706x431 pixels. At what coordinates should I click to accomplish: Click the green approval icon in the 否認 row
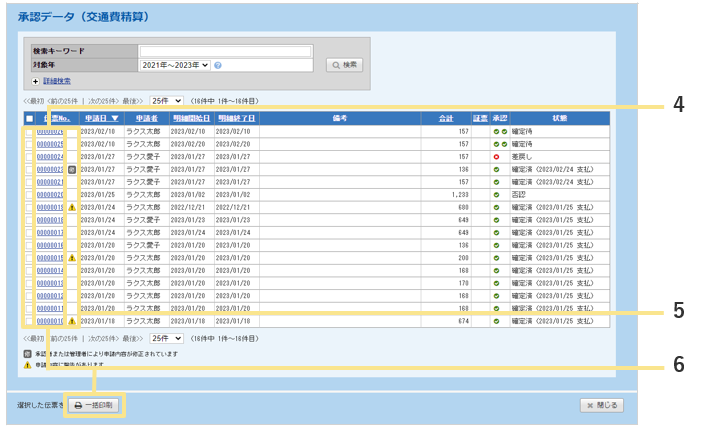coord(496,194)
